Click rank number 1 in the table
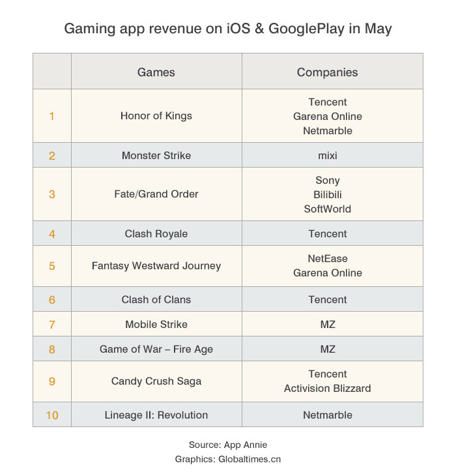 coord(52,116)
